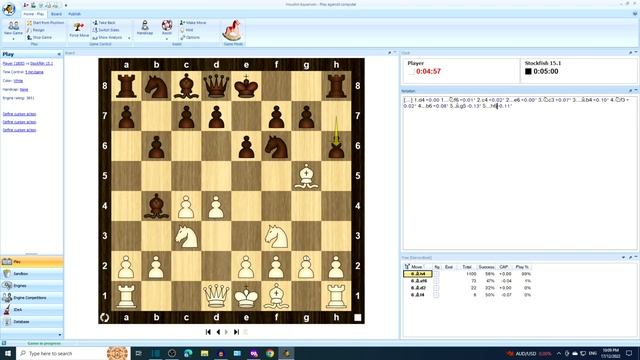640x360 pixels.
Task: Click the Make Move command
Action: tap(193, 23)
